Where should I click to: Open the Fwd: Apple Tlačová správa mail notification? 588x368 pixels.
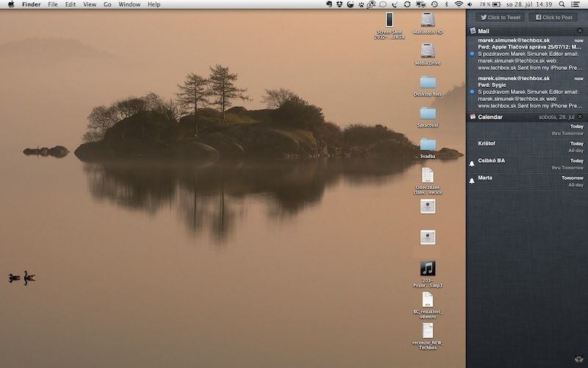pos(527,54)
